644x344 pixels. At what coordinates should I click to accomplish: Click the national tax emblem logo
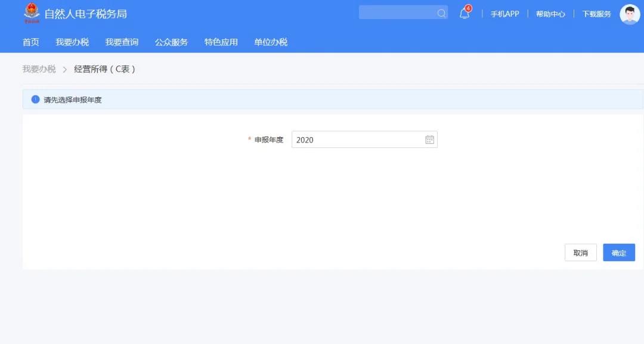point(31,13)
